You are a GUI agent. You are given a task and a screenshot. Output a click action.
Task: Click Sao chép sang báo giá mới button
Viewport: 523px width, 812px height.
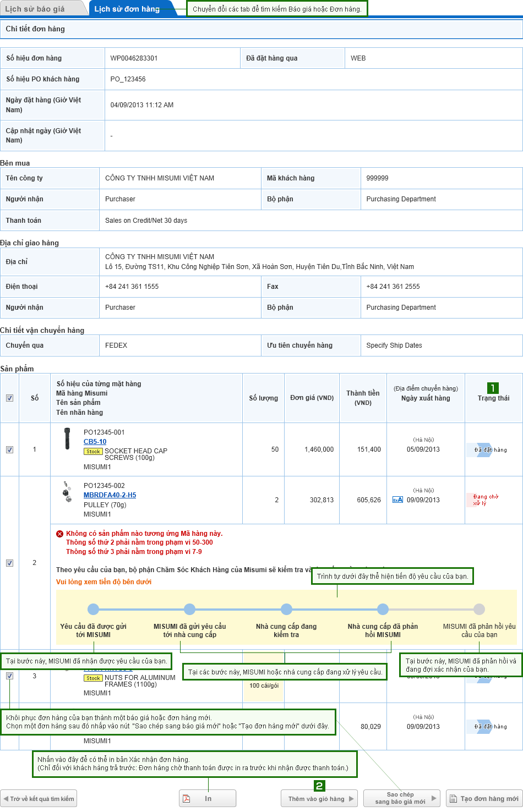(402, 798)
